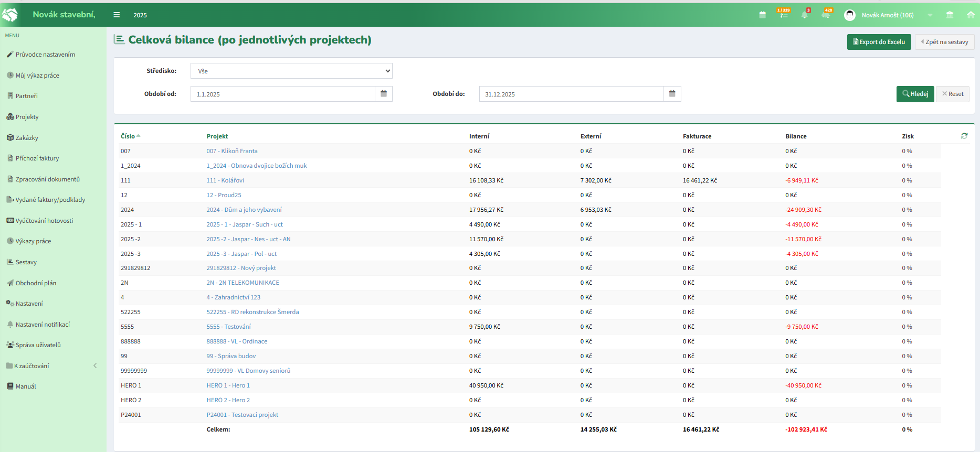
Task: Open Průvodce nastavením in sidebar
Action: click(x=45, y=55)
